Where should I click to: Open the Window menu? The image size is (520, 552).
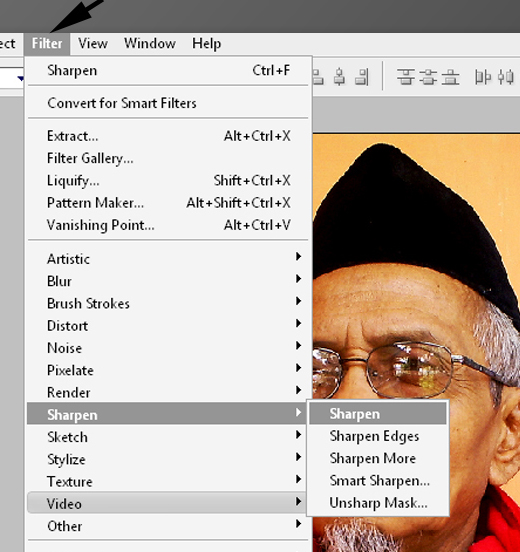[150, 44]
